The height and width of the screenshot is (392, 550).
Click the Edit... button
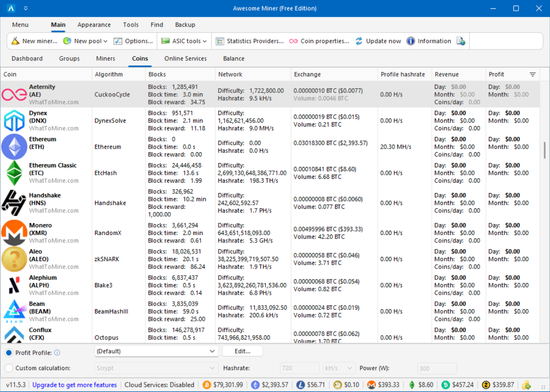click(x=243, y=351)
